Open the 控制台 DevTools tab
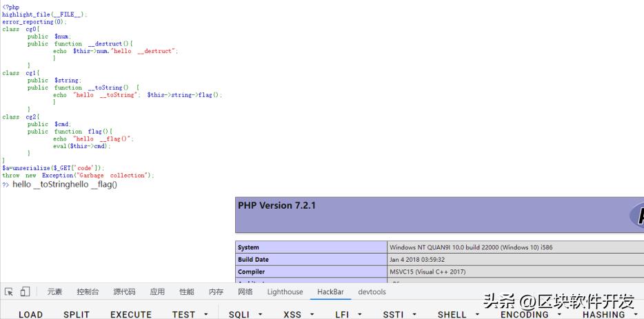644x319 pixels. pyautogui.click(x=88, y=292)
